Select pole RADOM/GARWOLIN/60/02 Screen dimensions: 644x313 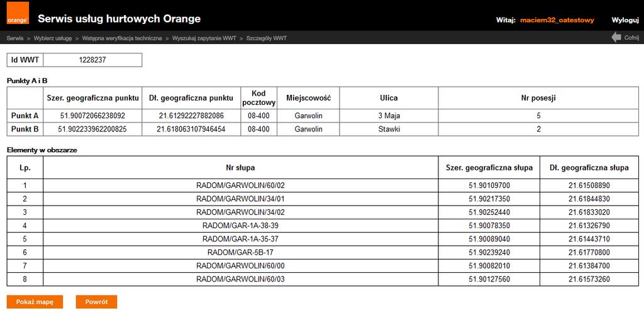point(240,185)
